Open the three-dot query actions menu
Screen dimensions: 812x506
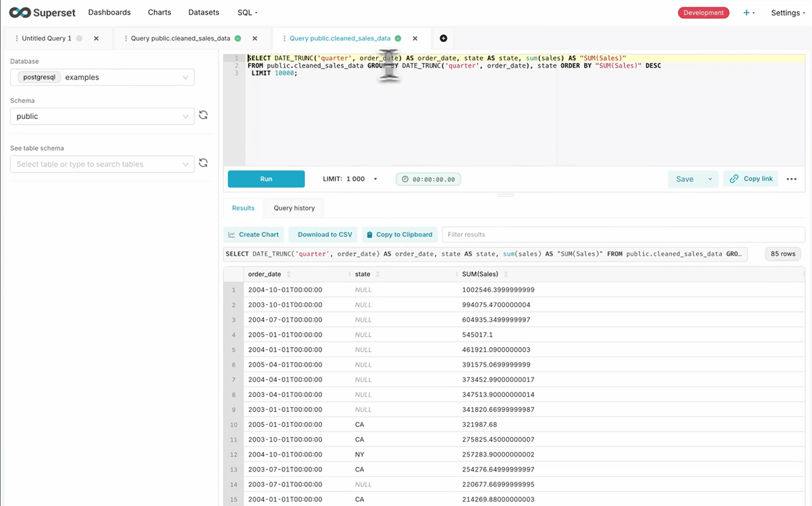(792, 179)
